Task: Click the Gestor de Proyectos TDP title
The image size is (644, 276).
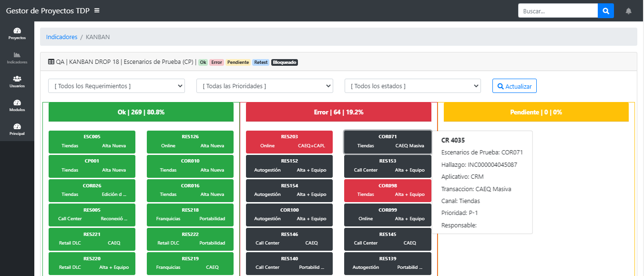Action: pyautogui.click(x=47, y=10)
